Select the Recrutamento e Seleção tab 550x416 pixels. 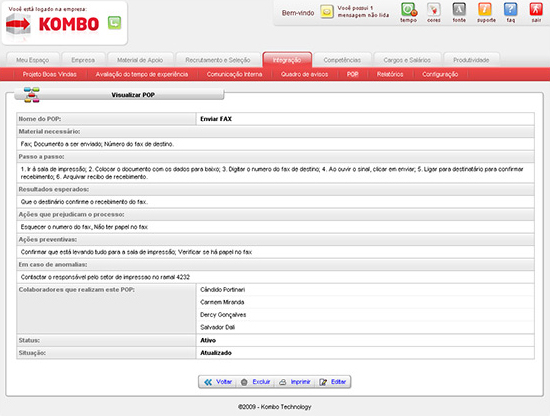coord(218,60)
